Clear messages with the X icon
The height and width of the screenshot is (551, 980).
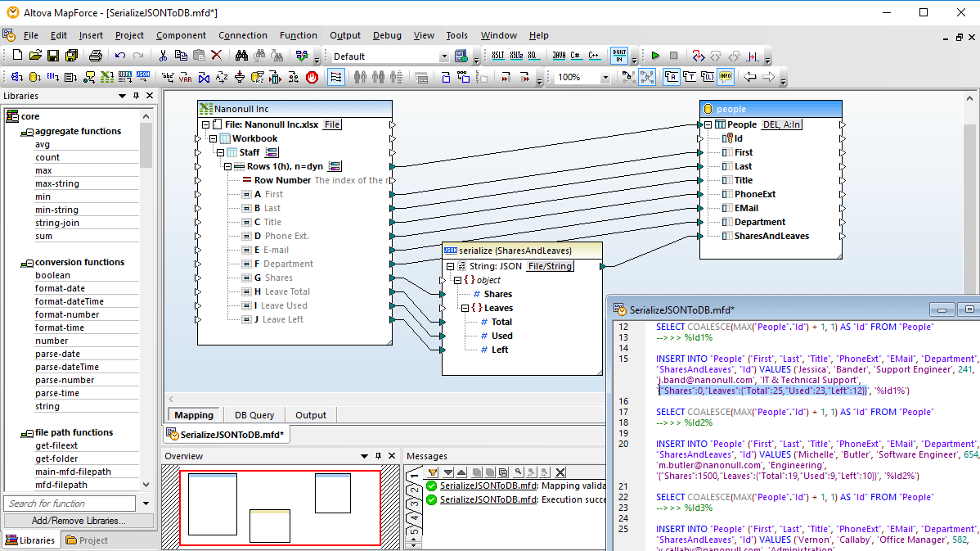click(560, 472)
